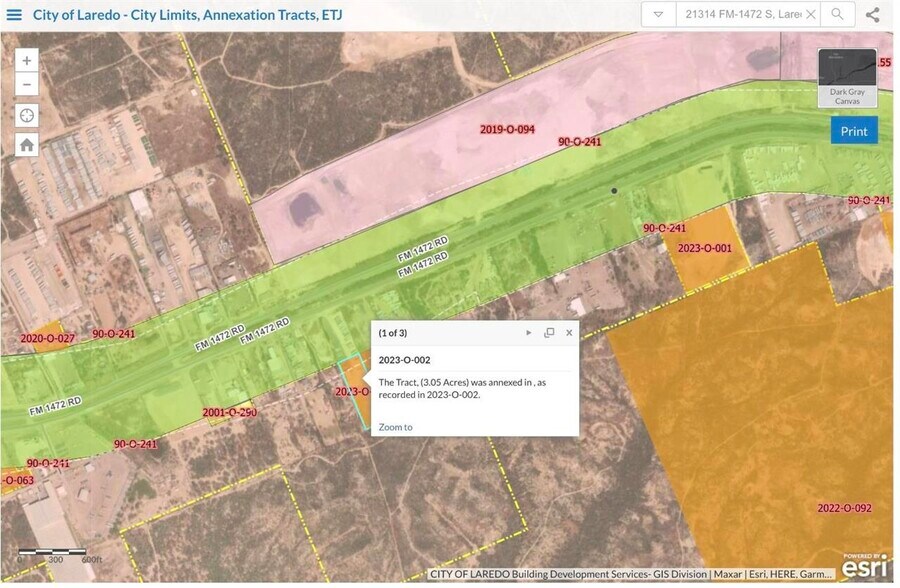
Task: Click the find my location icon
Action: (x=26, y=115)
